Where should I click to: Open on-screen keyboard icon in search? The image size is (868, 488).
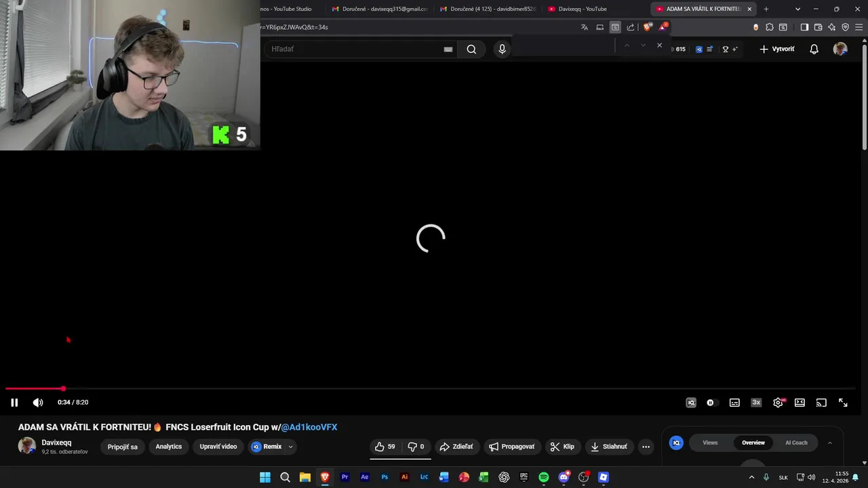448,49
